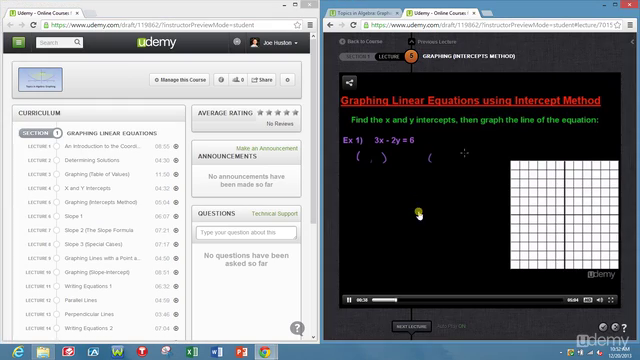Mark lecture complete with the checkmark icon
Screen dimensions: 640x360
click(603, 327)
